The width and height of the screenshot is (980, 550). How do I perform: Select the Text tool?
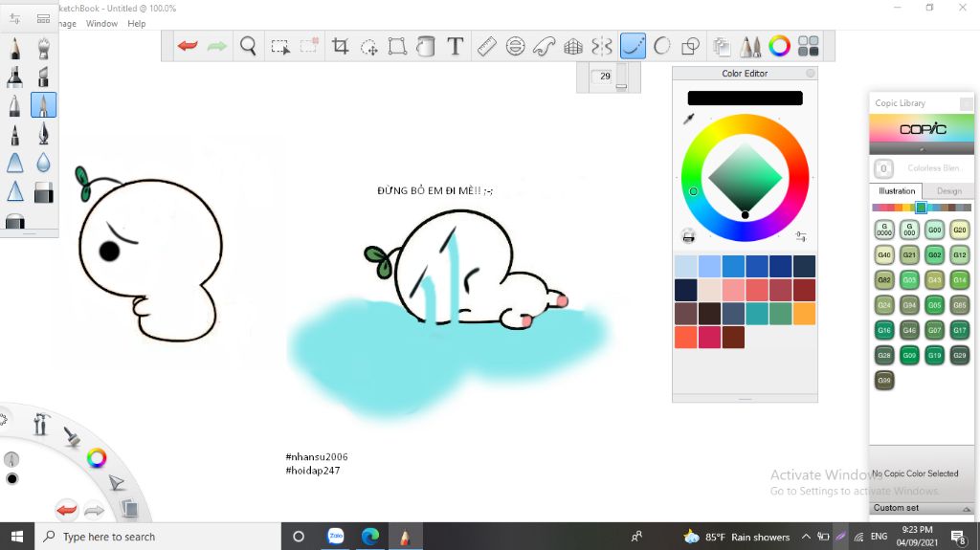pyautogui.click(x=455, y=46)
